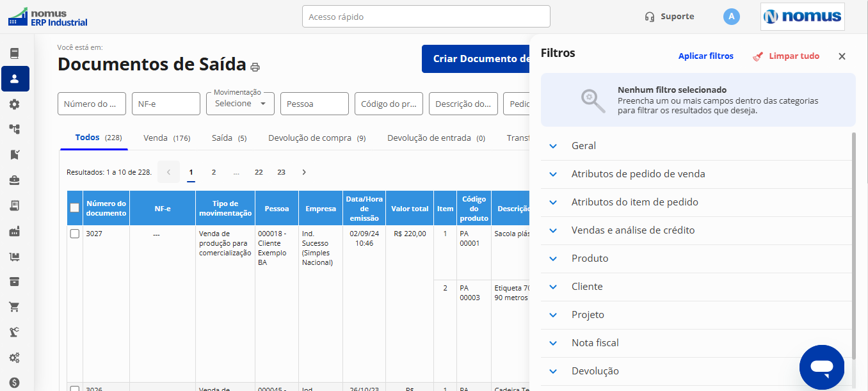Expand Atributos de pedido de venda filters
The image size is (868, 391).
coord(696,174)
